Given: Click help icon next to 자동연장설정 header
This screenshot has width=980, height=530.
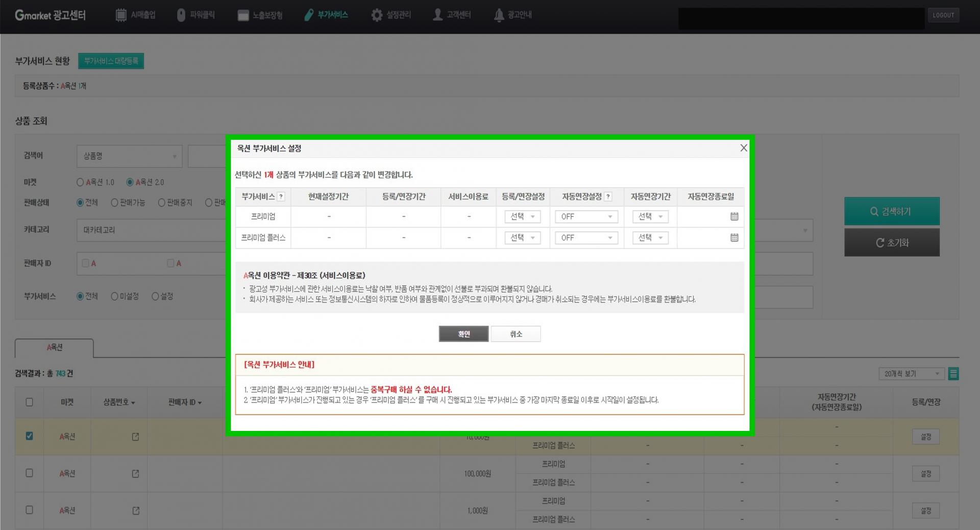Looking at the screenshot, I should (x=608, y=197).
